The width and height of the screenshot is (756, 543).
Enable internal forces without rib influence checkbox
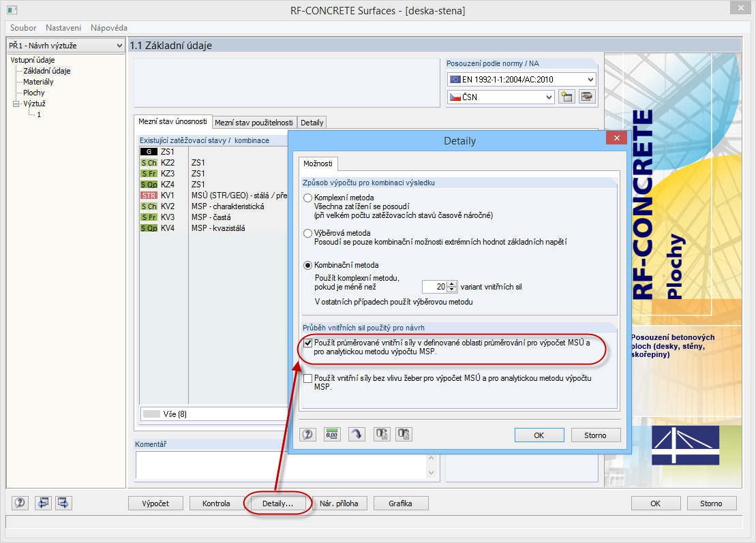click(307, 378)
